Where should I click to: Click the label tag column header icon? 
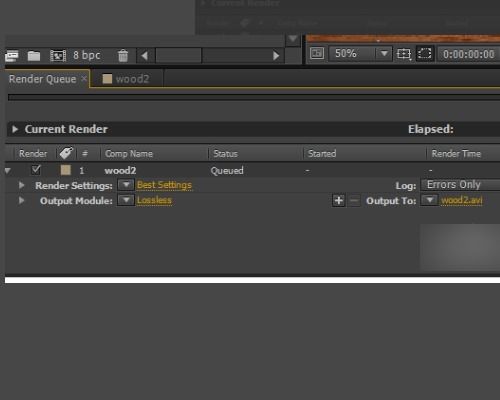[66, 153]
